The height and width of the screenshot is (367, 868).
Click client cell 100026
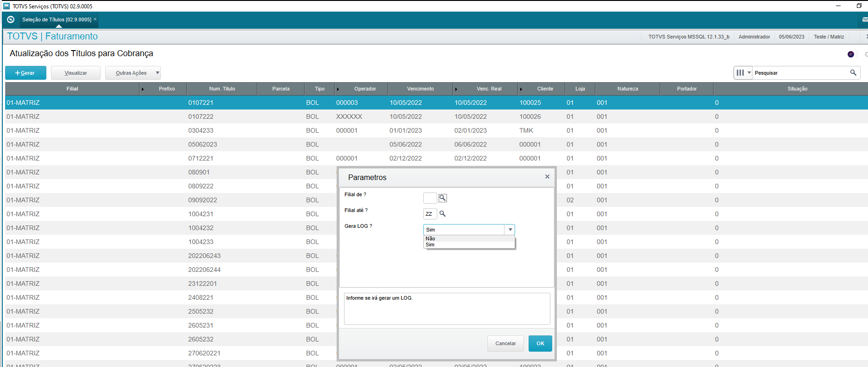click(530, 116)
